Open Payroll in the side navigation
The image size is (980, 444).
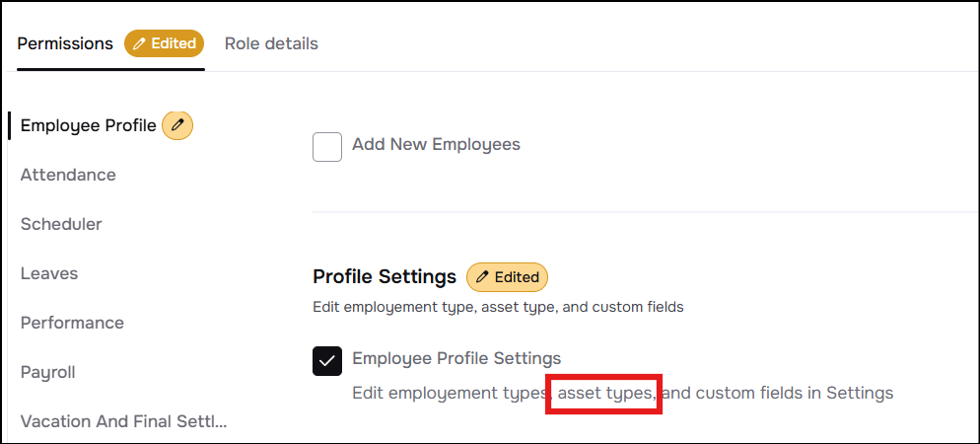48,372
